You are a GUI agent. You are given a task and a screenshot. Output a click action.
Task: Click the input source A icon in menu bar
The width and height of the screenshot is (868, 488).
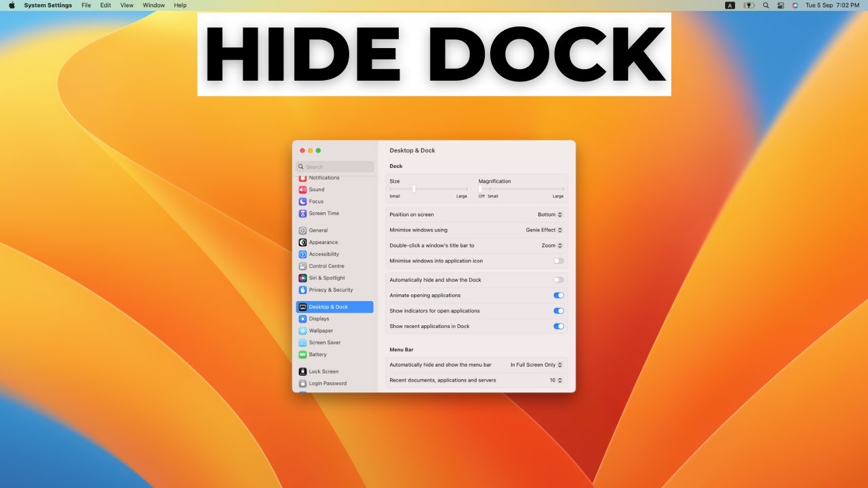730,5
